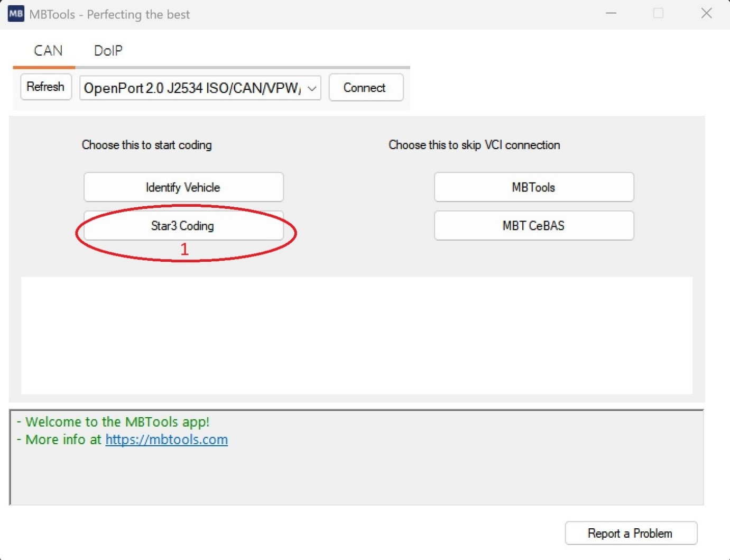Maximize the MBTools window
The height and width of the screenshot is (560, 730).
(x=658, y=14)
